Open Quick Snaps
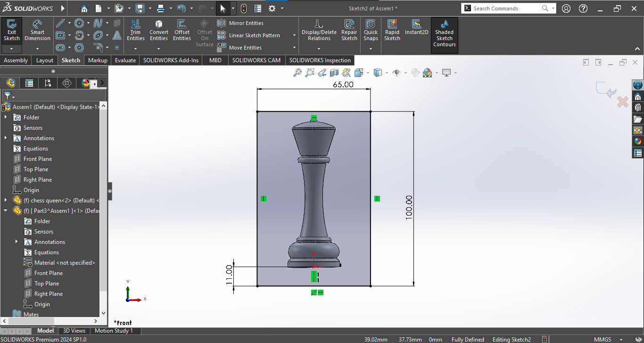 pyautogui.click(x=371, y=30)
